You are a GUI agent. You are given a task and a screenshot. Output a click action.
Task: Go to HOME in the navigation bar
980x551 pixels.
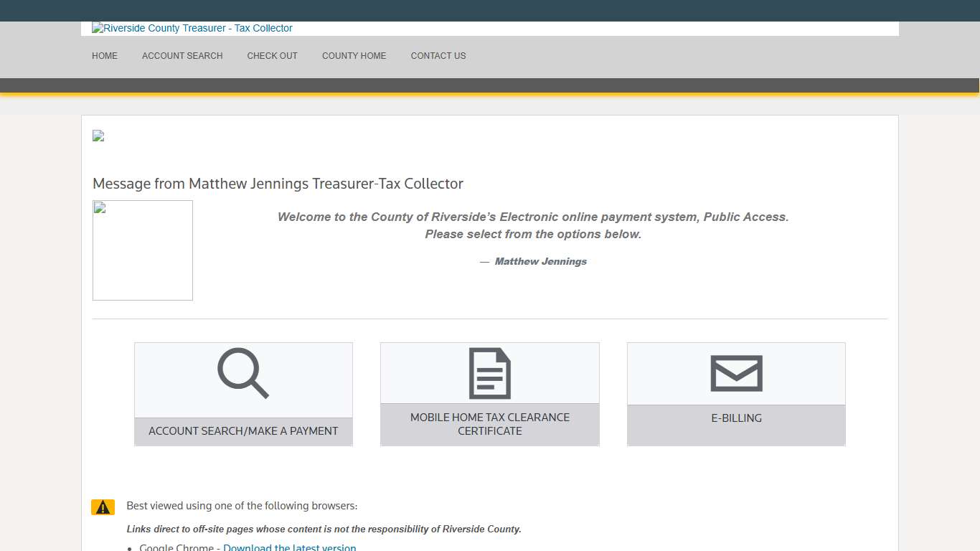click(105, 56)
